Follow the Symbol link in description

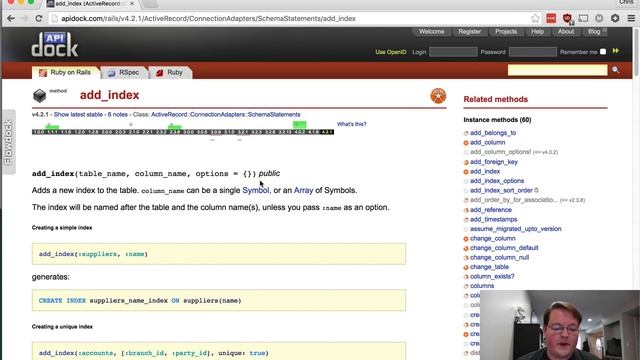click(x=256, y=190)
